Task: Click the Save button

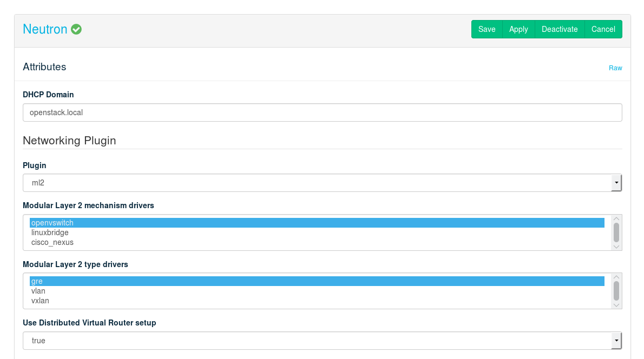Action: (487, 29)
